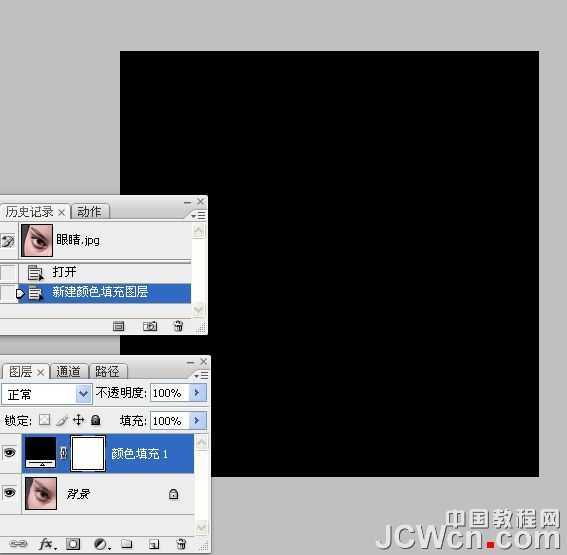This screenshot has height=555, width=567.
Task: Close the 历史记录 tab with its x
Action: pyautogui.click(x=61, y=213)
